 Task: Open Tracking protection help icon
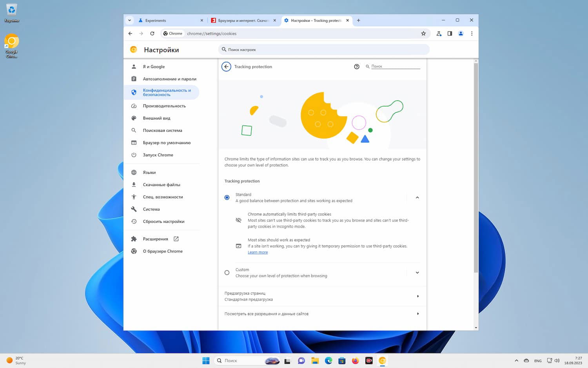(357, 67)
